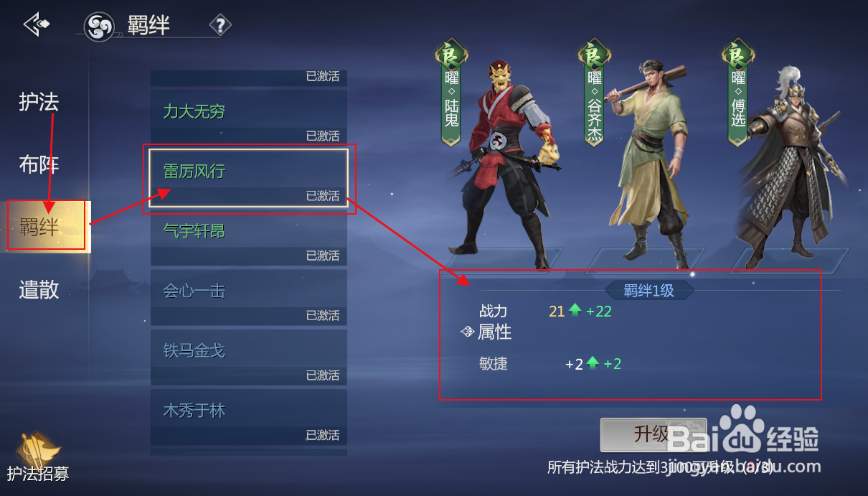Viewport: 868px width, 496px height.
Task: Switch to the 布阵 tab
Action: click(x=39, y=164)
